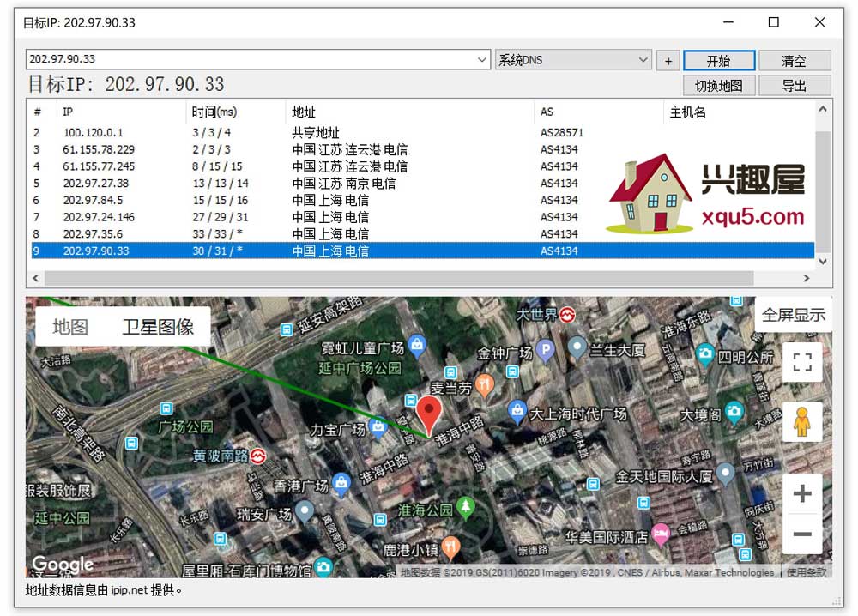Image resolution: width=858 pixels, height=616 pixels.
Task: Click the highlighted 202.97.90.33 table row
Action: [422, 251]
